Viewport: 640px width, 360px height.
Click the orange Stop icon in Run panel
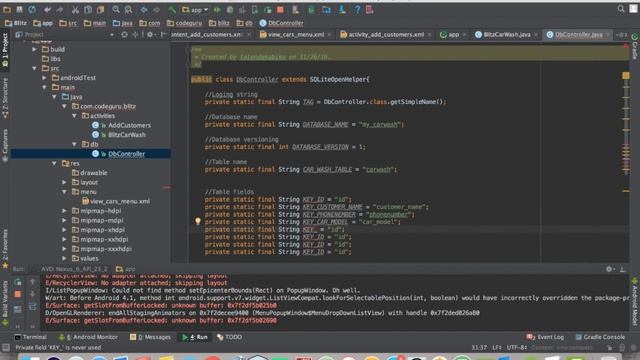pyautogui.click(x=18, y=294)
